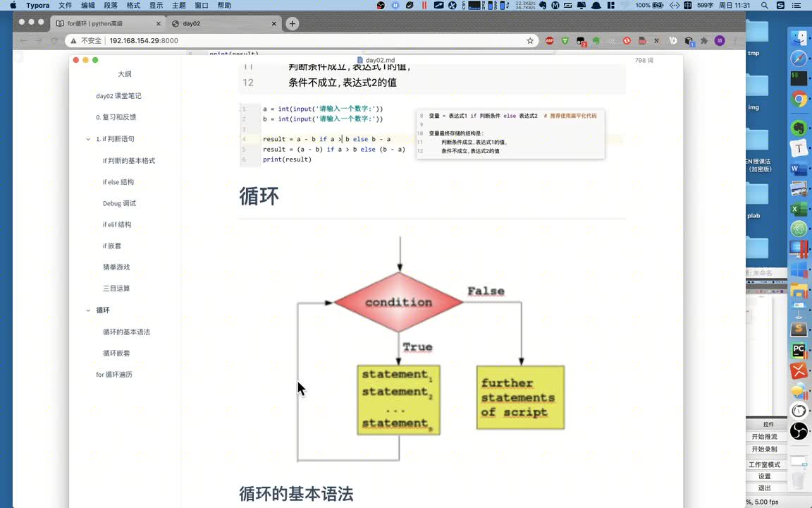Viewport: 812px width, 508px height.
Task: Switch to OBS Studio in the Dock
Action: tap(799, 431)
